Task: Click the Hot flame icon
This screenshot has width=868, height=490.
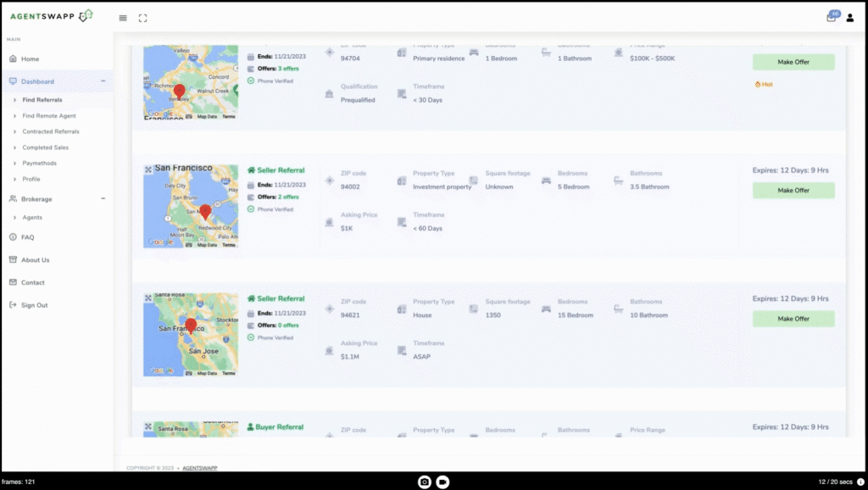Action: click(x=757, y=84)
